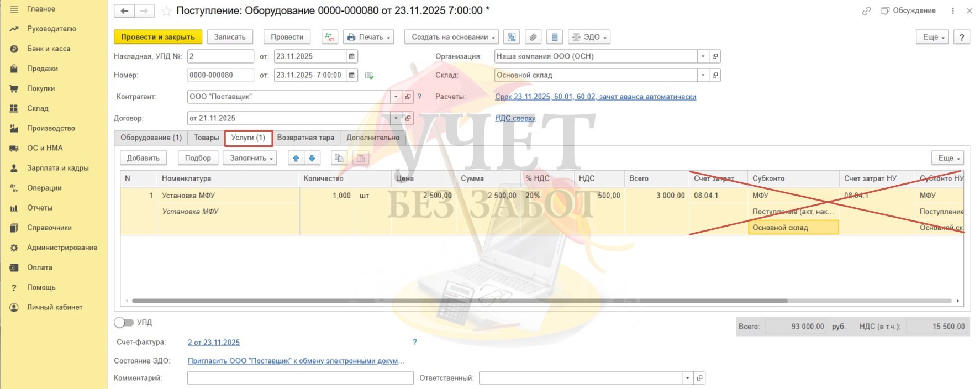Open Создать на основании dropdown
This screenshot has width=980, height=389.
[x=452, y=37]
